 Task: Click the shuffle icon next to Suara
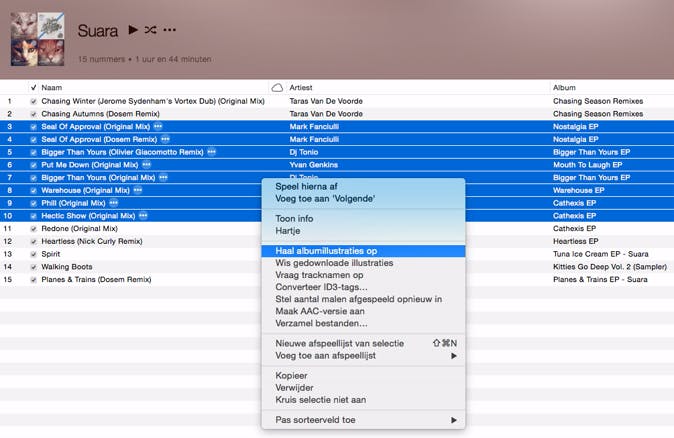tap(150, 30)
